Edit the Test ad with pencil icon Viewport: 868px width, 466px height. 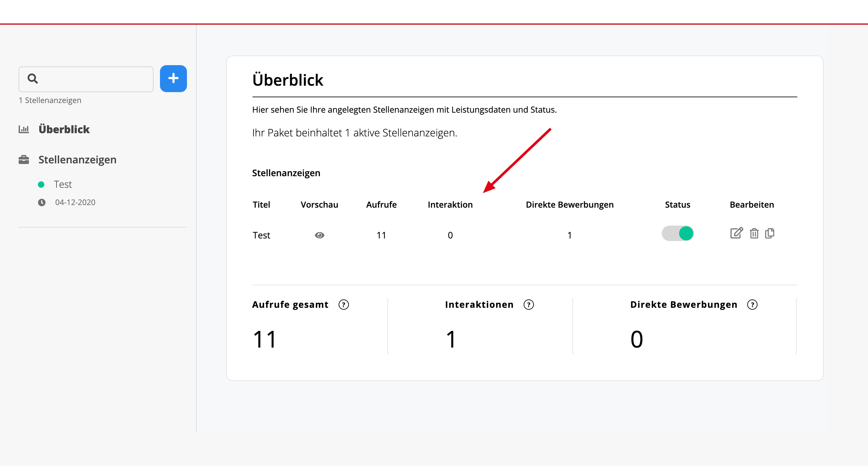click(736, 233)
